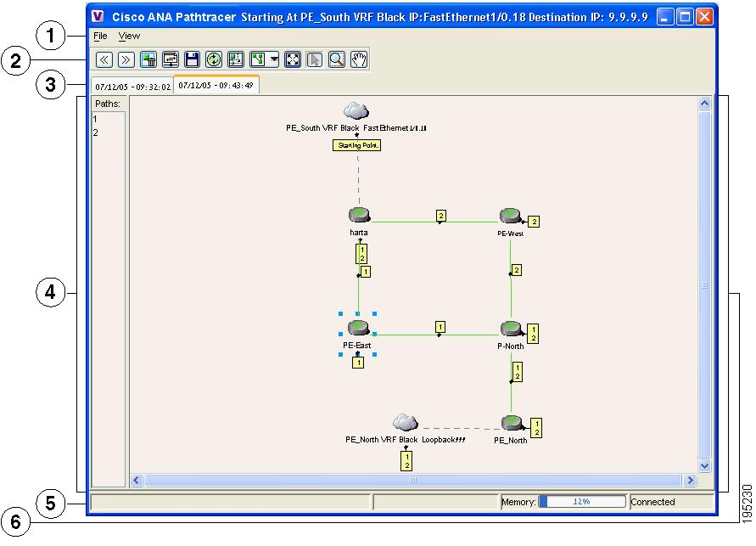Viewport: 756px width, 546px height.
Task: Click the harta node label
Action: [x=359, y=233]
